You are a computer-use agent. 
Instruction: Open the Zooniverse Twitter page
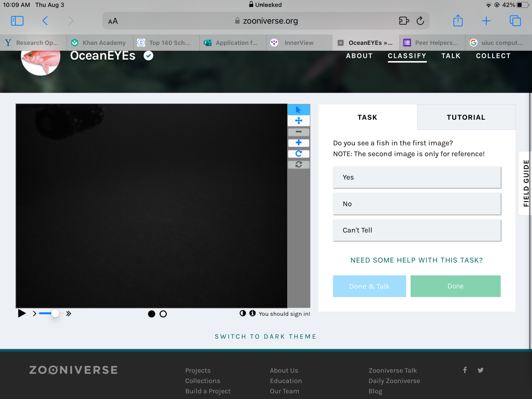click(x=480, y=370)
